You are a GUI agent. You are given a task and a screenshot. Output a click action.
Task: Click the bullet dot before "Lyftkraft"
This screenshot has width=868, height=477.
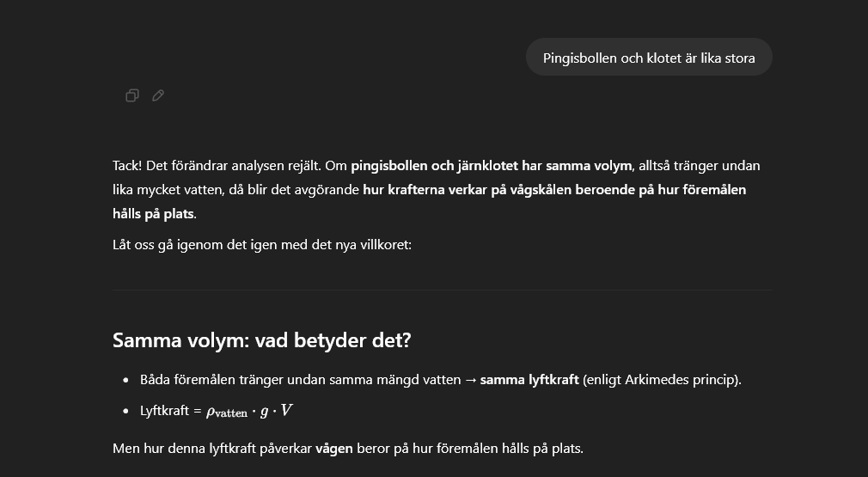pos(126,411)
